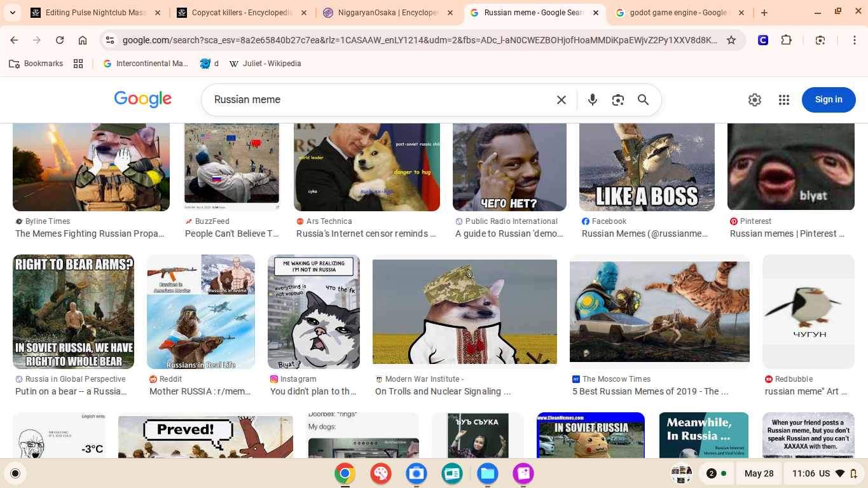Open the blue C extension icon

point(763,40)
